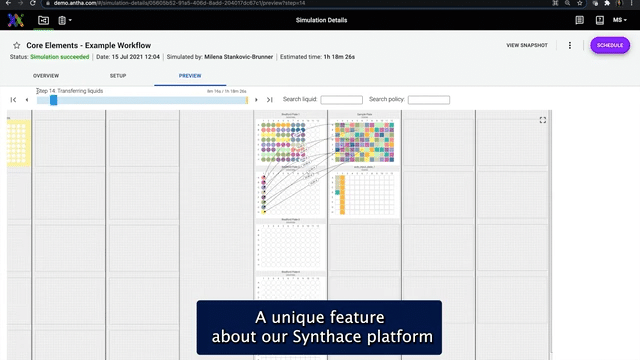
Task: Switch to the SETUP tab
Action: (x=118, y=76)
